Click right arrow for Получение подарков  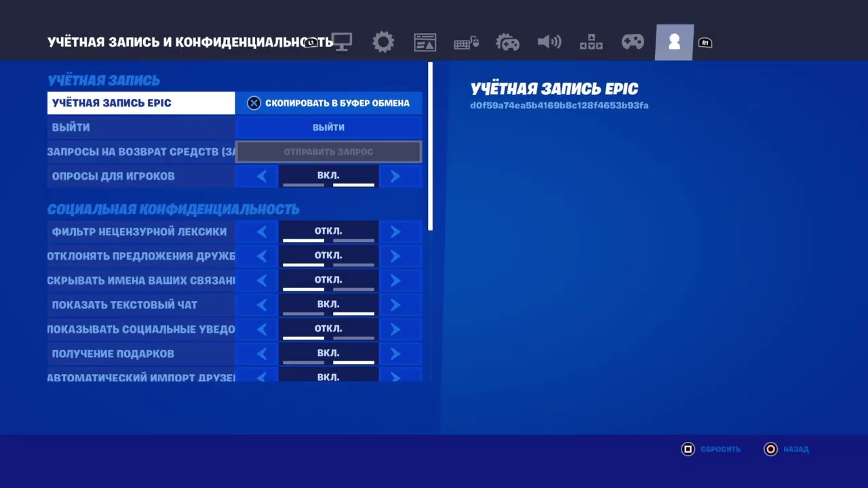click(x=395, y=354)
